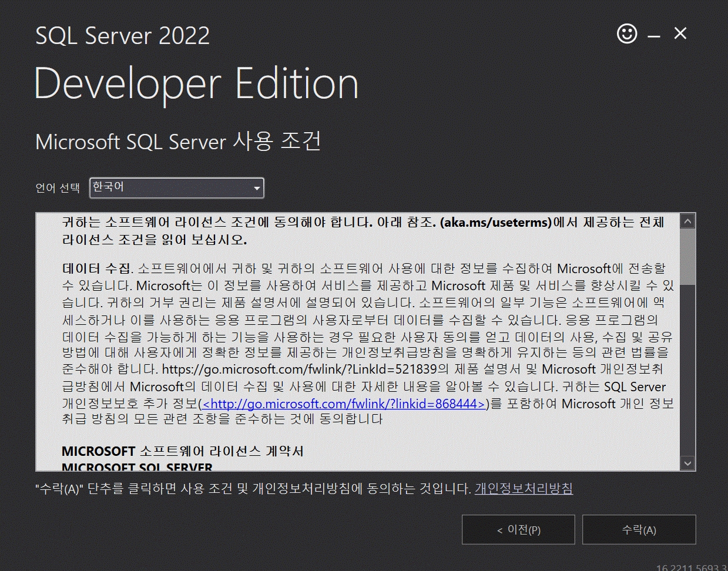Open the 언어 선택 language dropdown
Viewport: 728px width, 571px height.
(177, 188)
